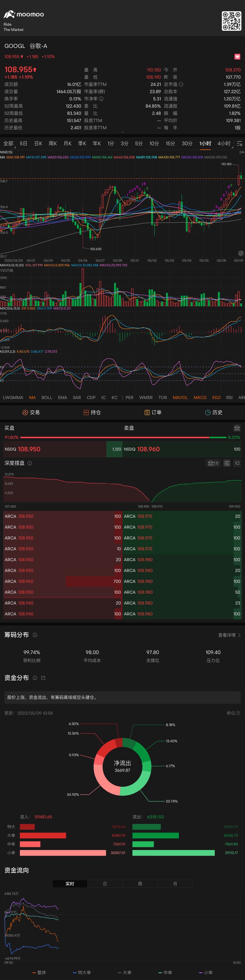Tap the red price up arrow icon
245x980 pixels.
pos(35,70)
